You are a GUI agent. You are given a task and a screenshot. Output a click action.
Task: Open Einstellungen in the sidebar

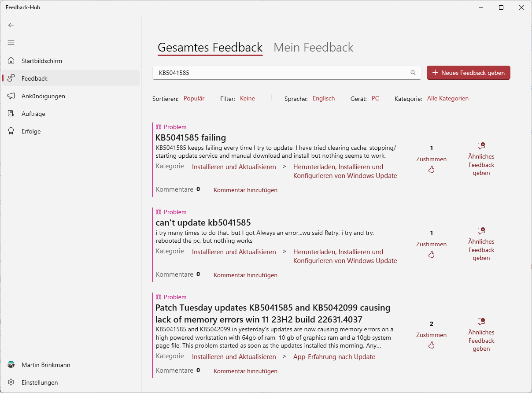pos(71,382)
